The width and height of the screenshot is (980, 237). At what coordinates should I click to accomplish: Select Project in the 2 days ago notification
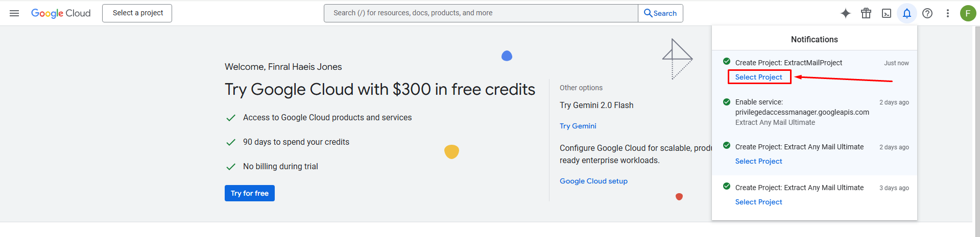[x=758, y=161]
